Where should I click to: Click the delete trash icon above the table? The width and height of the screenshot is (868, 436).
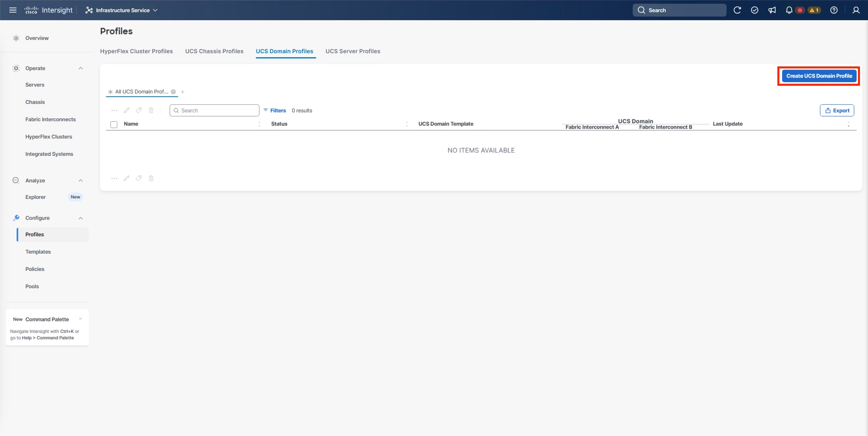click(x=151, y=110)
